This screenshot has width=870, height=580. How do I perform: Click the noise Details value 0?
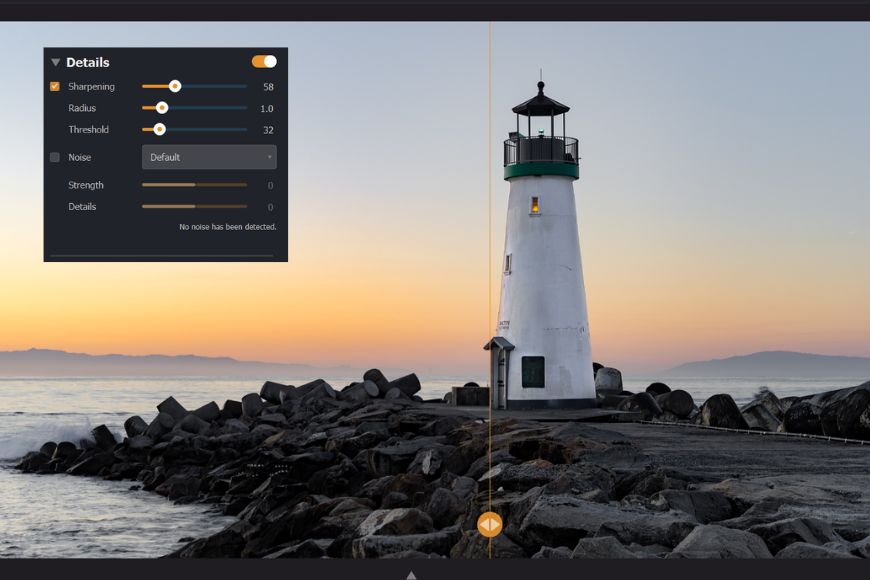point(270,207)
